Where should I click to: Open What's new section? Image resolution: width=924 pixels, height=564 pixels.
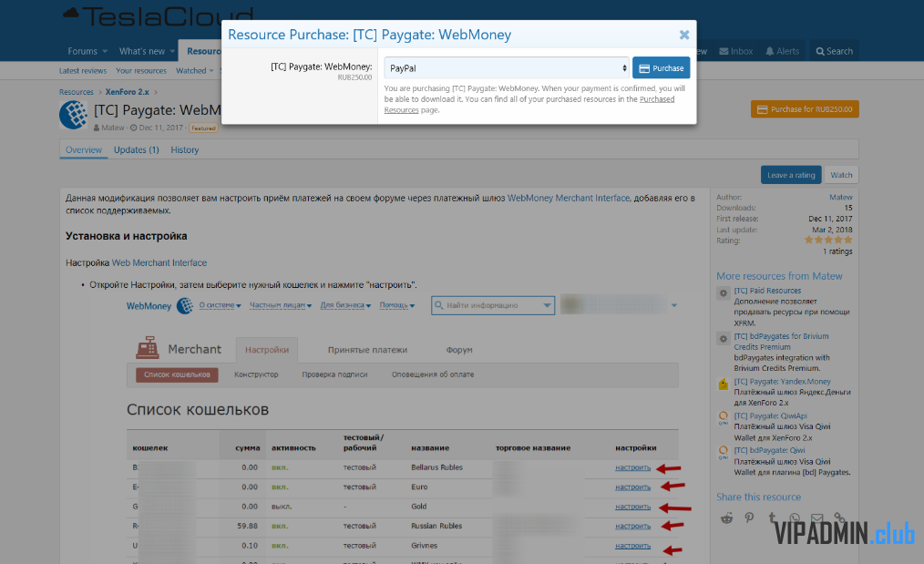[x=142, y=51]
